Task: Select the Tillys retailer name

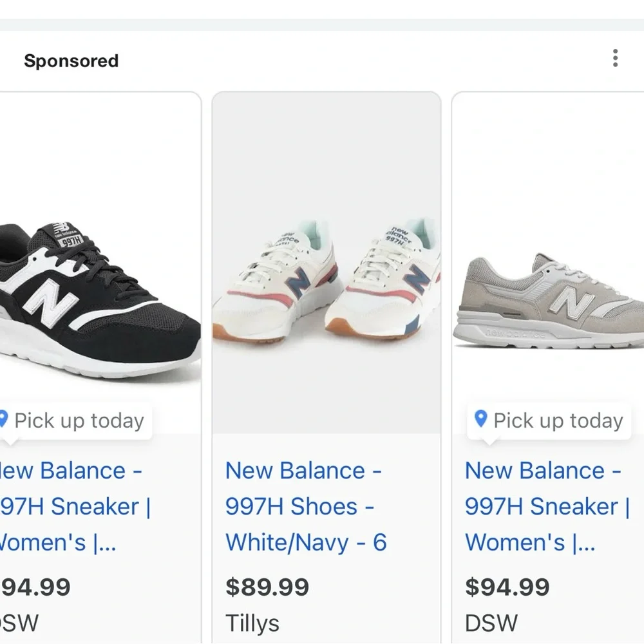Action: click(252, 622)
